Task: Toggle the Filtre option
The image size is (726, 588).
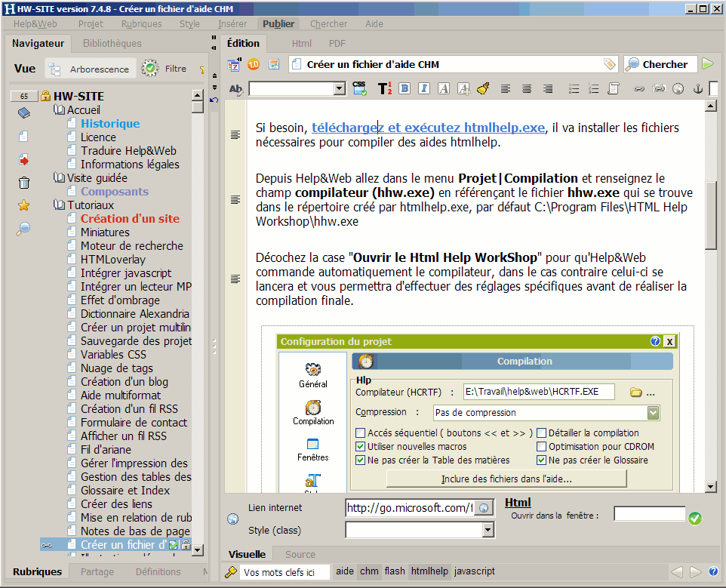Action: [x=164, y=69]
